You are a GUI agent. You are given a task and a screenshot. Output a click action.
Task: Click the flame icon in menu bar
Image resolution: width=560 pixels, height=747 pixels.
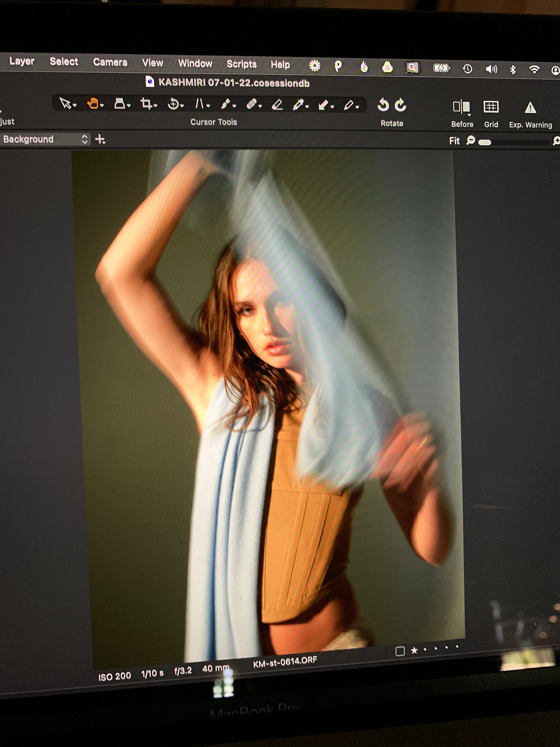(x=364, y=67)
